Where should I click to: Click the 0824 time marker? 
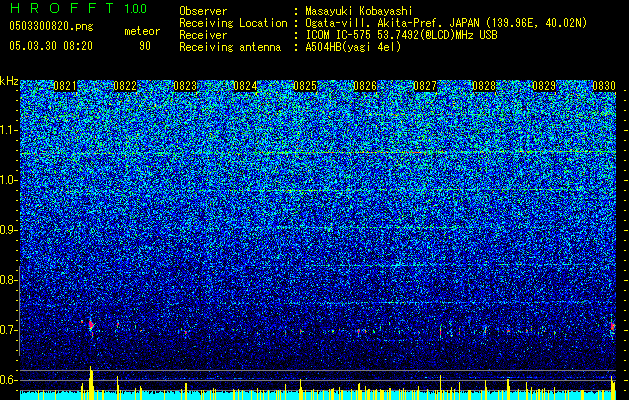245,86
